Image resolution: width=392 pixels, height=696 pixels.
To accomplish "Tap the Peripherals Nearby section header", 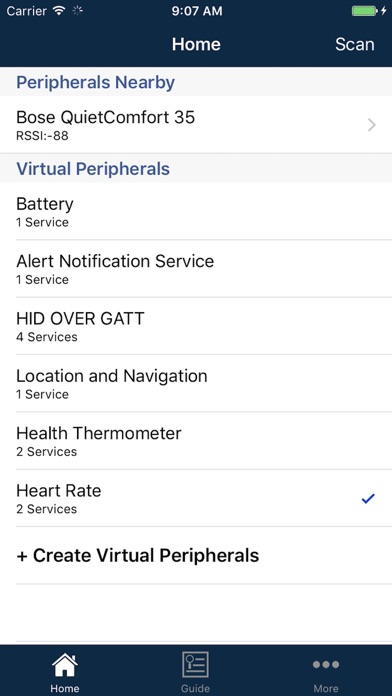I will point(95,83).
